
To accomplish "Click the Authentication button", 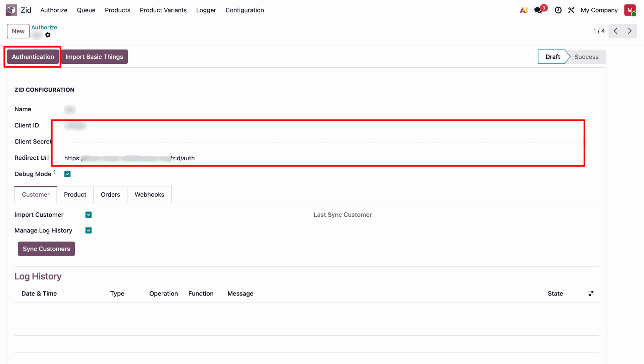I will pyautogui.click(x=33, y=57).
